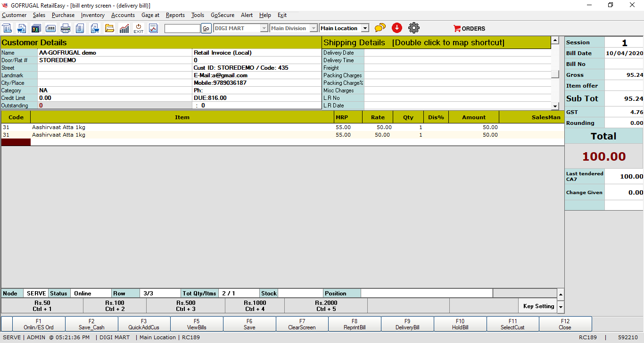
Task: Expand the Main Location dropdown
Action: pyautogui.click(x=365, y=28)
